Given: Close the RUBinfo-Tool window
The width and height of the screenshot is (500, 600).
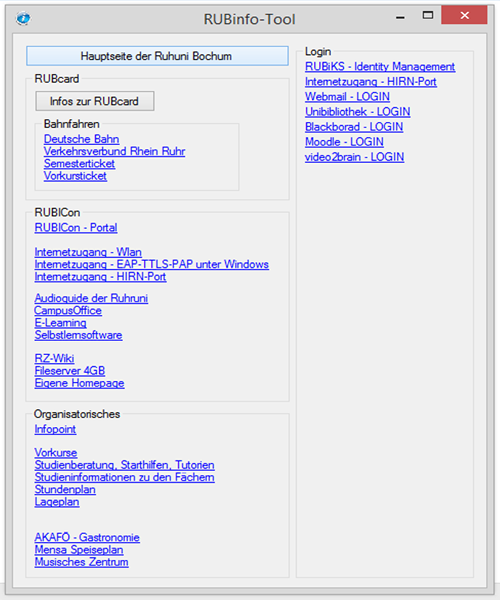Looking at the screenshot, I should (x=464, y=15).
